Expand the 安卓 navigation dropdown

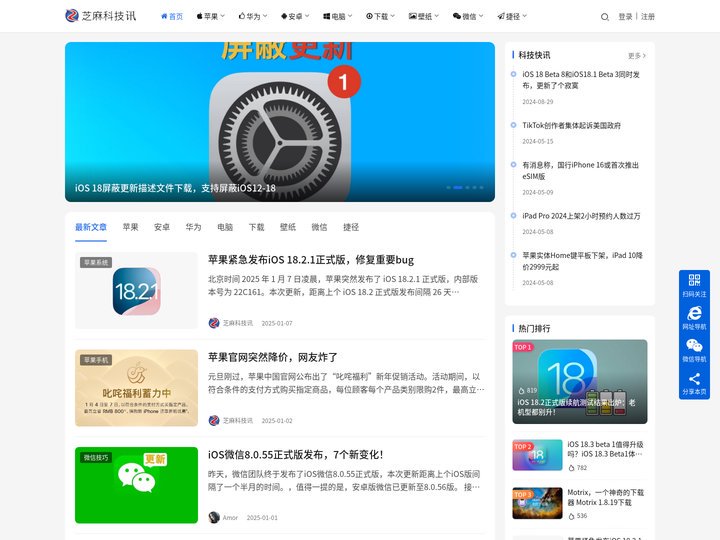295,17
